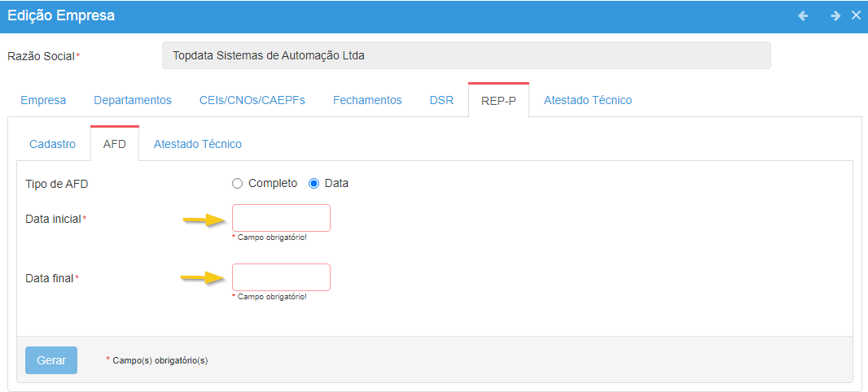Click the Gerar button
Screen dimensions: 868x392
(51, 359)
